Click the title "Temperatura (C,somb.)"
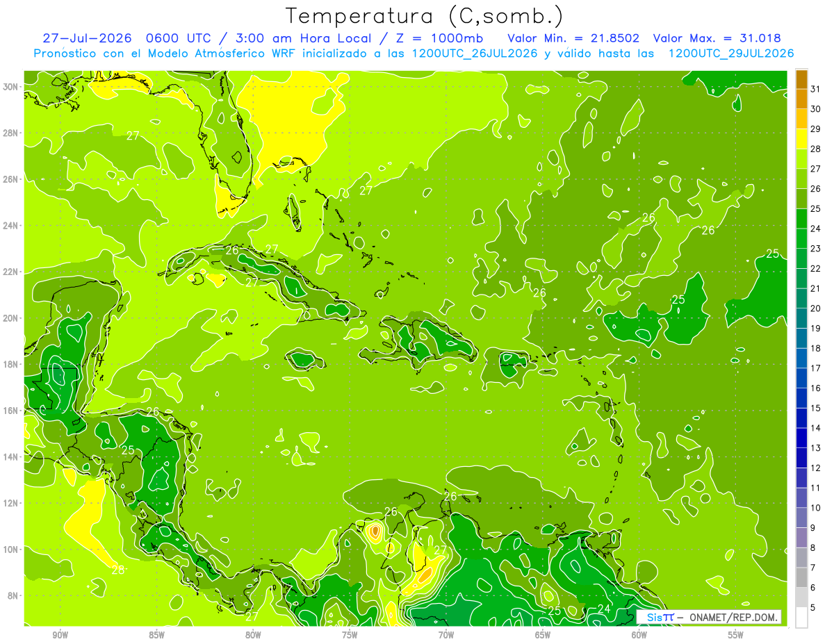The height and width of the screenshot is (644, 834). 425,16
